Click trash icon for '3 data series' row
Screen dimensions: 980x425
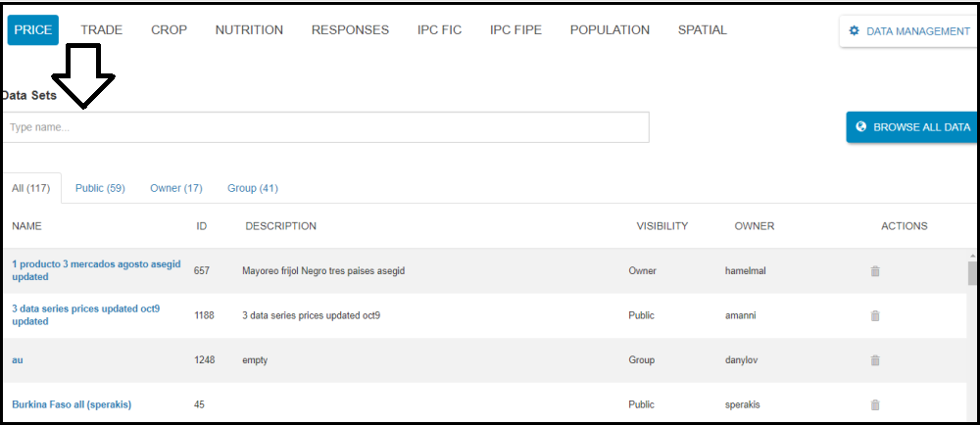[875, 315]
